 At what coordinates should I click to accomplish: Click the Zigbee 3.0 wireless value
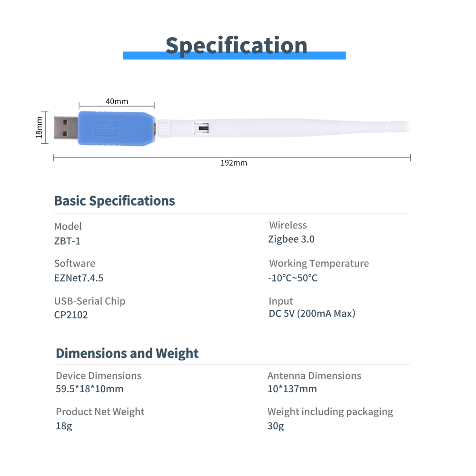[291, 239]
